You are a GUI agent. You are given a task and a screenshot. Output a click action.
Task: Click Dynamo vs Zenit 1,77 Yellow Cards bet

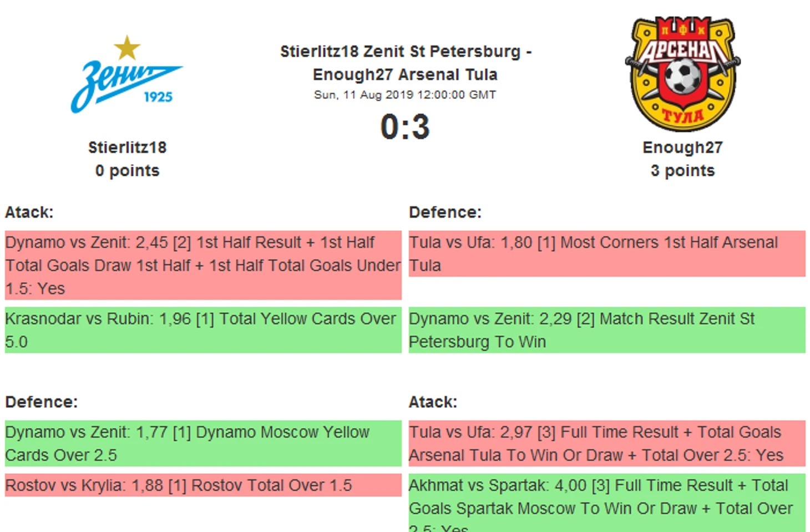coord(203,443)
